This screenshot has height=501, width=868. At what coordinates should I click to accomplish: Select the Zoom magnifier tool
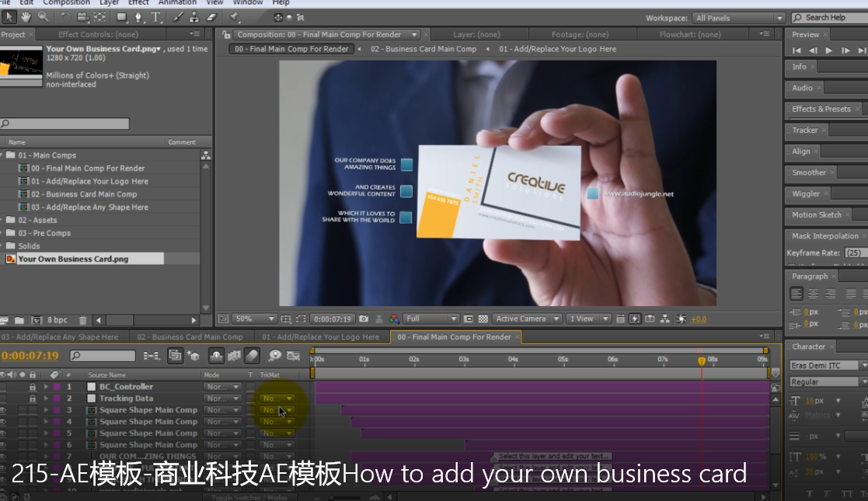click(44, 17)
